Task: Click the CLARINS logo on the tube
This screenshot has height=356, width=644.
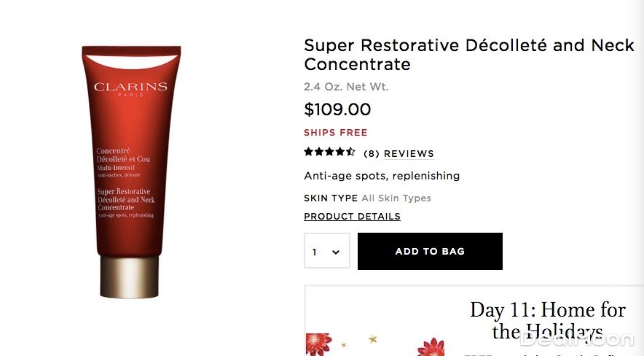Action: [x=130, y=87]
